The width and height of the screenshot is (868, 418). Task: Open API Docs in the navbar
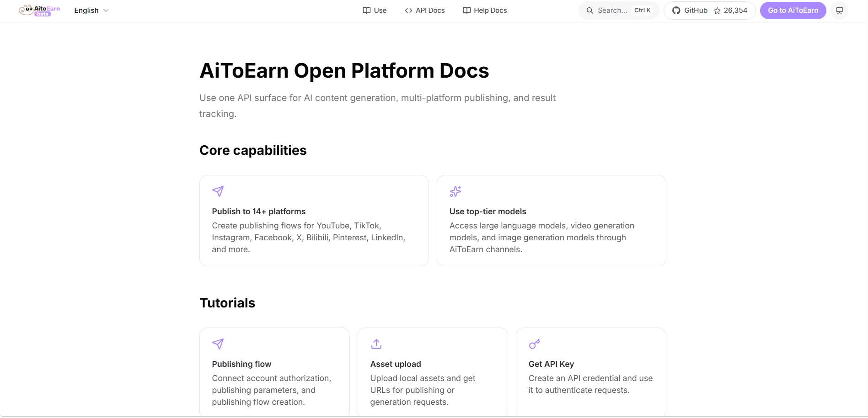(x=425, y=11)
